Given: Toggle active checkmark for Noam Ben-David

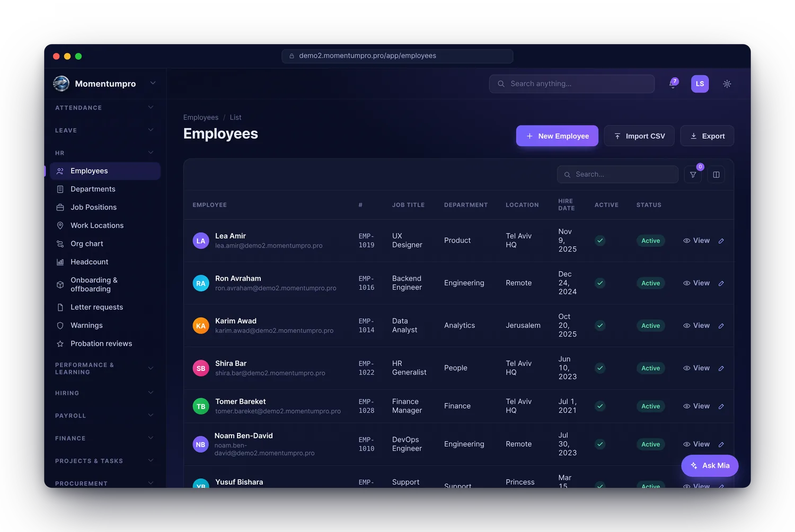Looking at the screenshot, I should click(600, 444).
